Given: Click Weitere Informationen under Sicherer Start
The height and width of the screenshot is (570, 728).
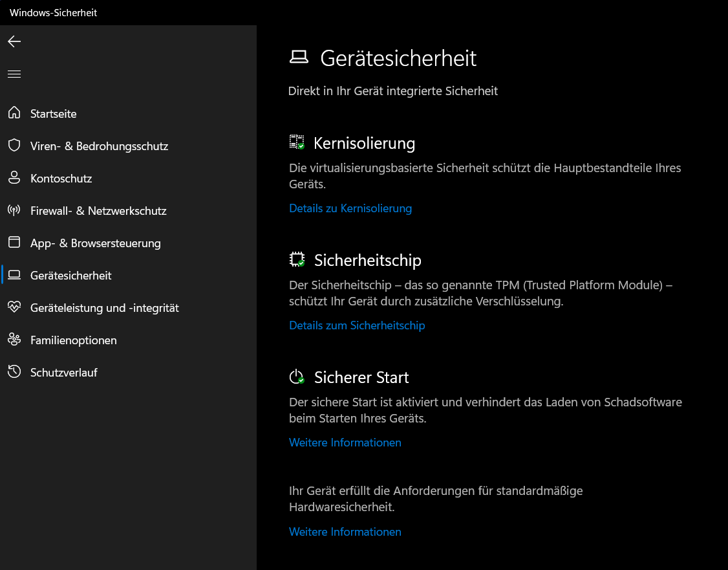Looking at the screenshot, I should (x=345, y=443).
